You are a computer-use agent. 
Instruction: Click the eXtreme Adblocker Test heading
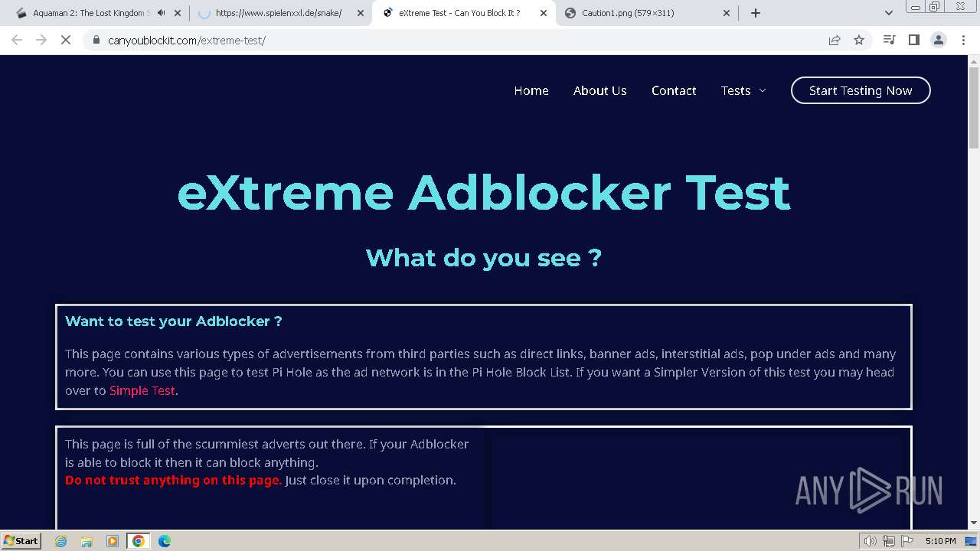click(484, 192)
